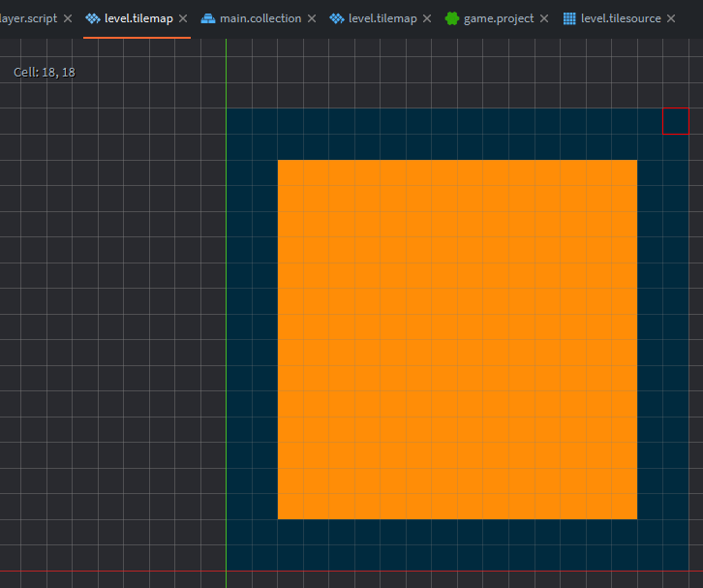Click the tilemap icon left of game.project
703x588 pixels.
pos(337,18)
